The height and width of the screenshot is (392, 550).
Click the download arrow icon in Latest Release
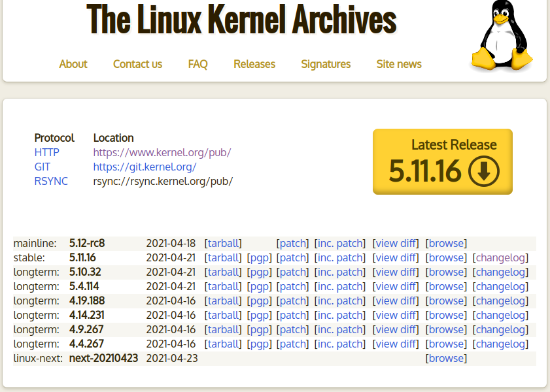coord(484,171)
